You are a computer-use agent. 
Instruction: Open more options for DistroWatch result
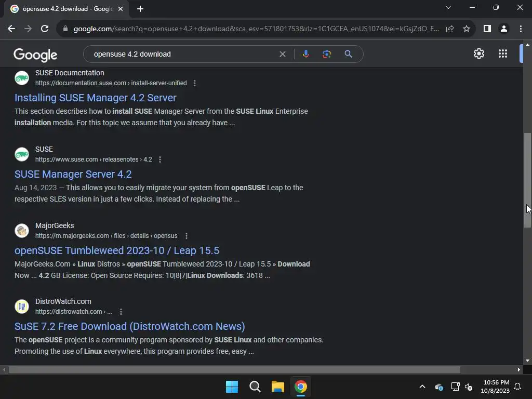(121, 312)
